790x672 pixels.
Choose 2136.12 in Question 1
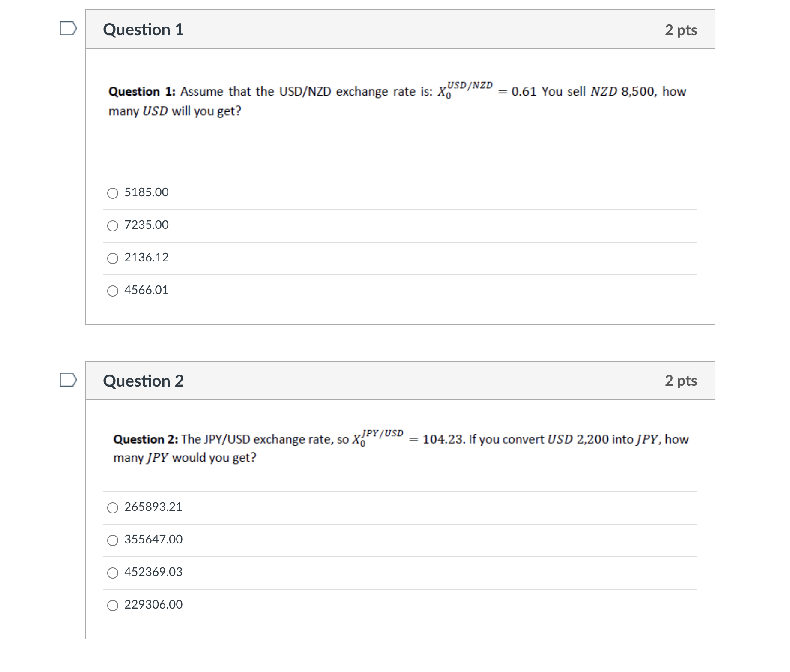(x=112, y=258)
